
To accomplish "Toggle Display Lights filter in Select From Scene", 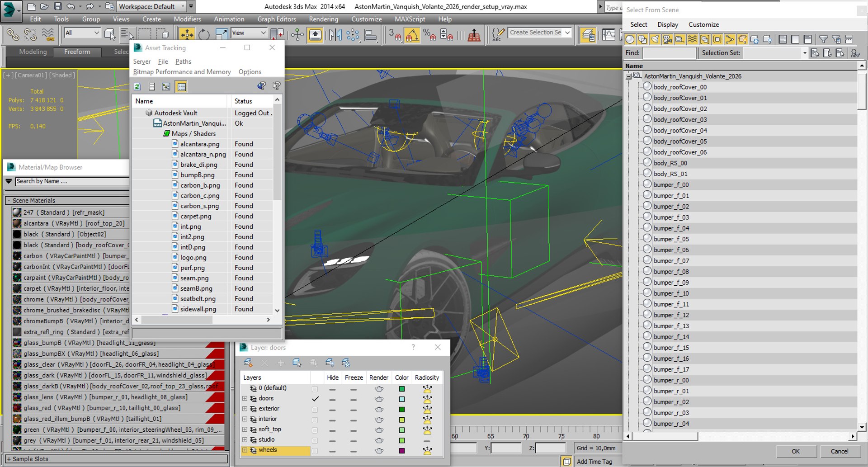I will click(655, 39).
